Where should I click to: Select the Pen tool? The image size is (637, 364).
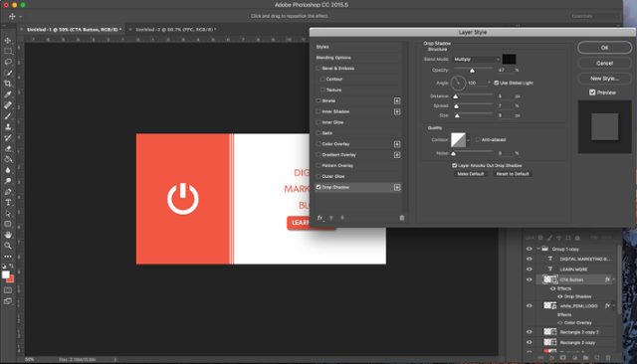pos(8,192)
